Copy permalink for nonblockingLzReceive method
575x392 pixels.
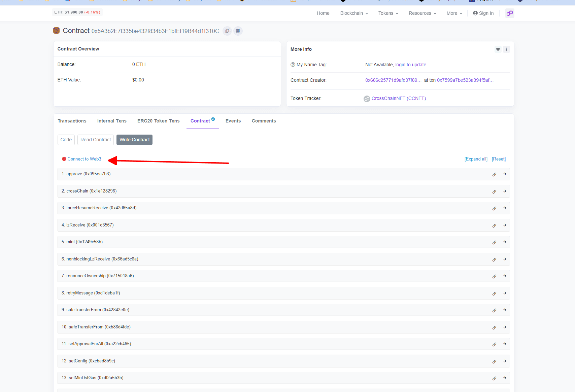494,259
